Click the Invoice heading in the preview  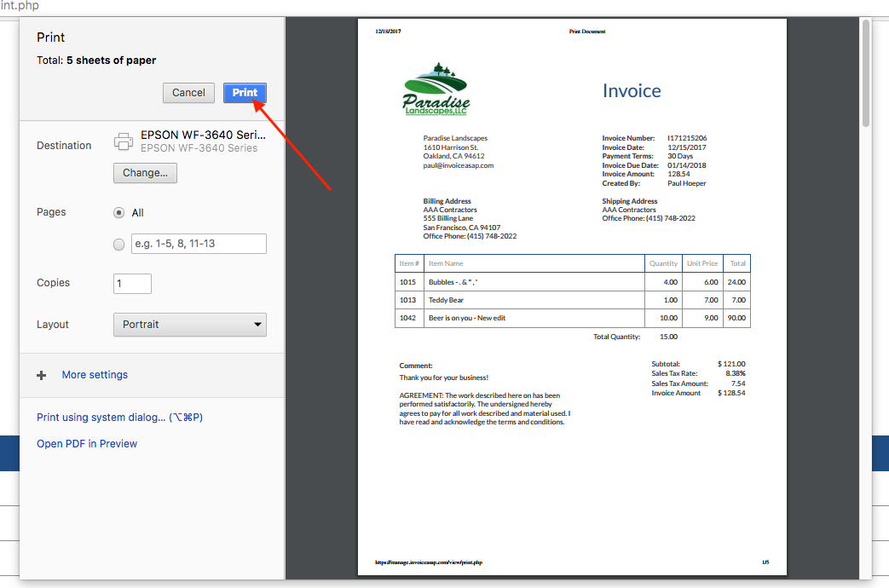(632, 91)
